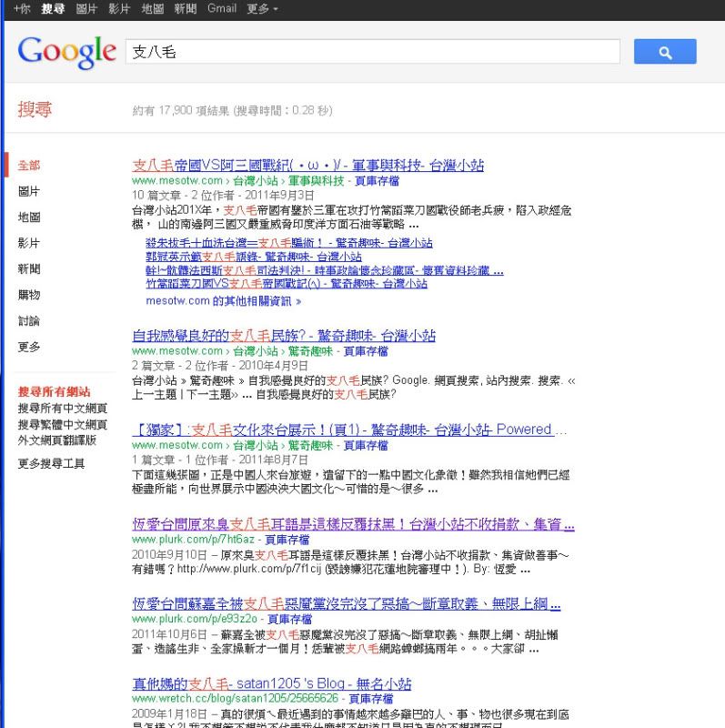Open 影片 in the top black bar
Screen dimensions: 725x728
pos(119,9)
